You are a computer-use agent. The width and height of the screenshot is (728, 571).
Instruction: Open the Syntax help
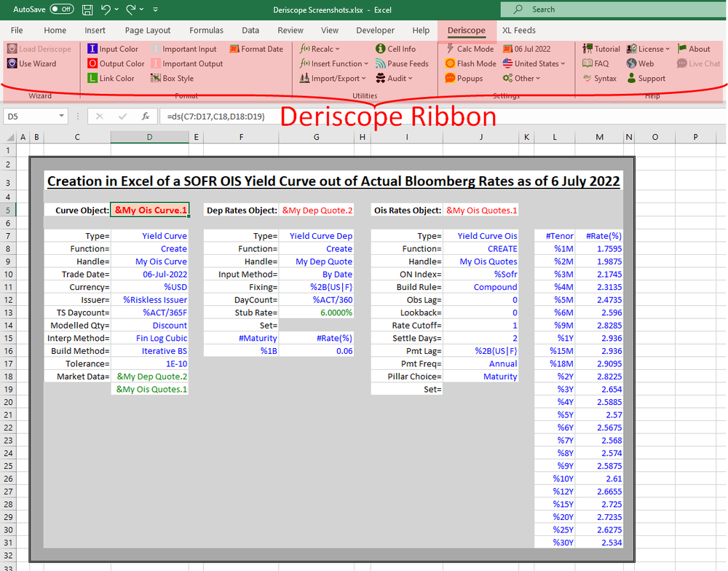(600, 79)
